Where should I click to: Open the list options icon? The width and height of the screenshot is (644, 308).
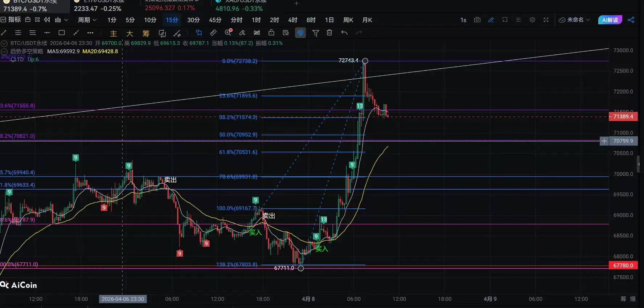518,20
